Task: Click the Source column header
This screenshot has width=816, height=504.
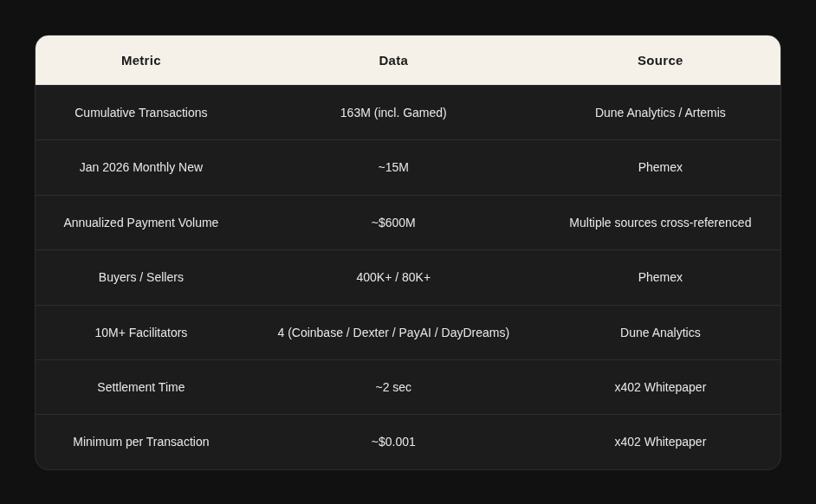Action: pyautogui.click(x=660, y=61)
